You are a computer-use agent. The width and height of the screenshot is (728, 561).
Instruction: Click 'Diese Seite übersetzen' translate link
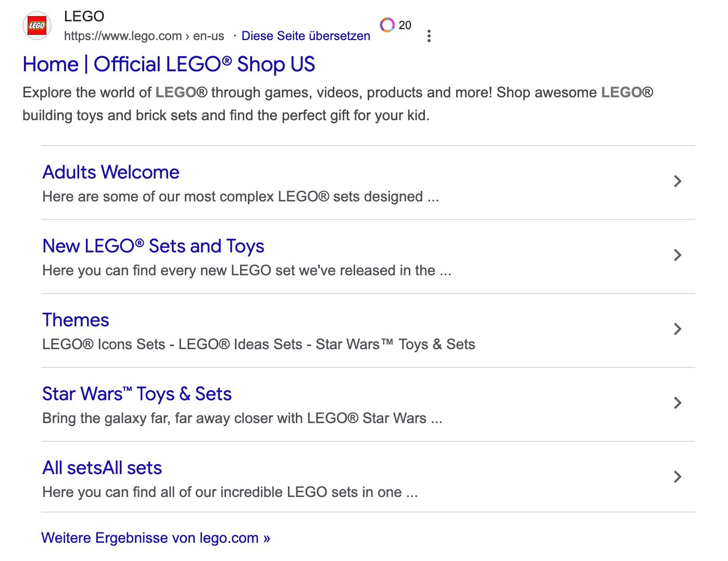[306, 36]
